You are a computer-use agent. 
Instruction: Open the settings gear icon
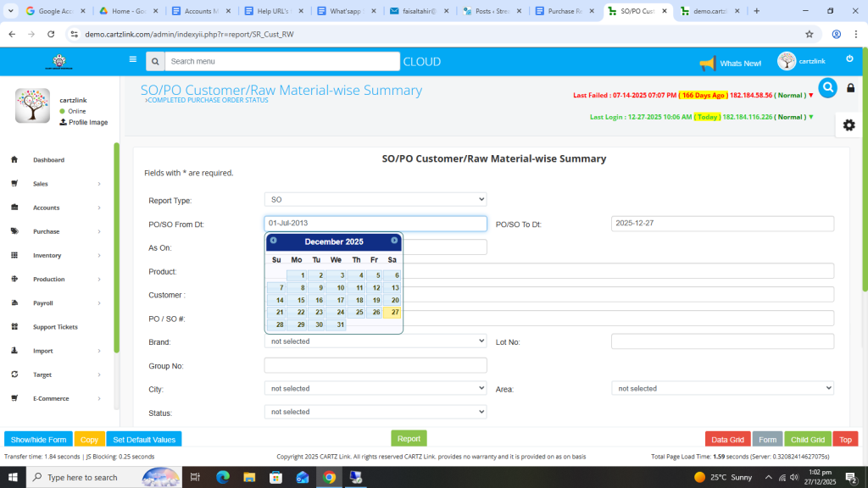(849, 125)
